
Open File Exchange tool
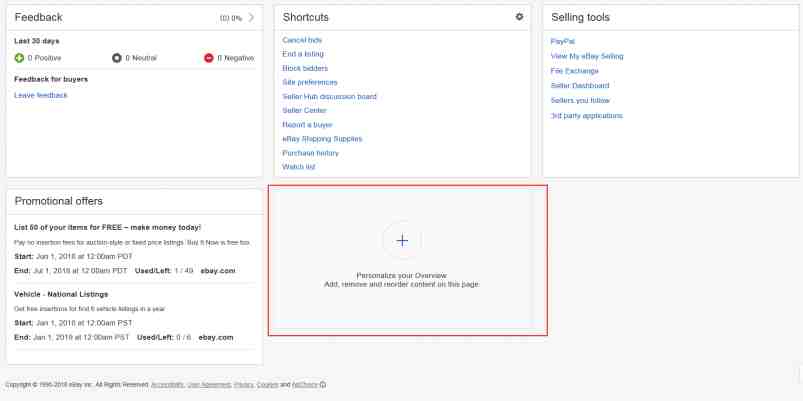[x=575, y=71]
